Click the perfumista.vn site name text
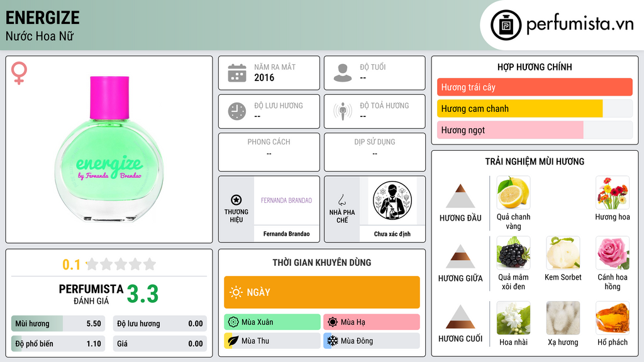644x362 pixels. (x=580, y=24)
